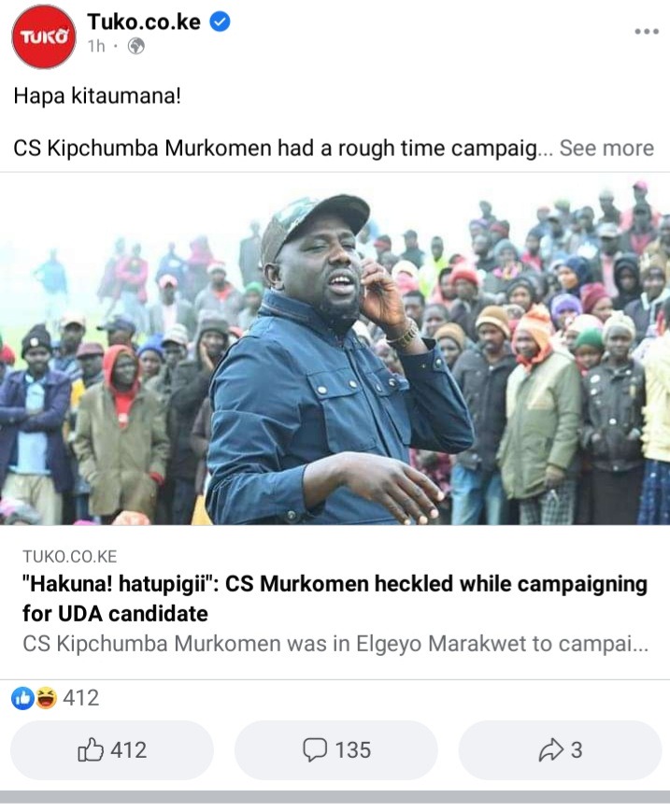Open the three-dot post options menu
Screen dimensions: 670x812
click(x=647, y=32)
